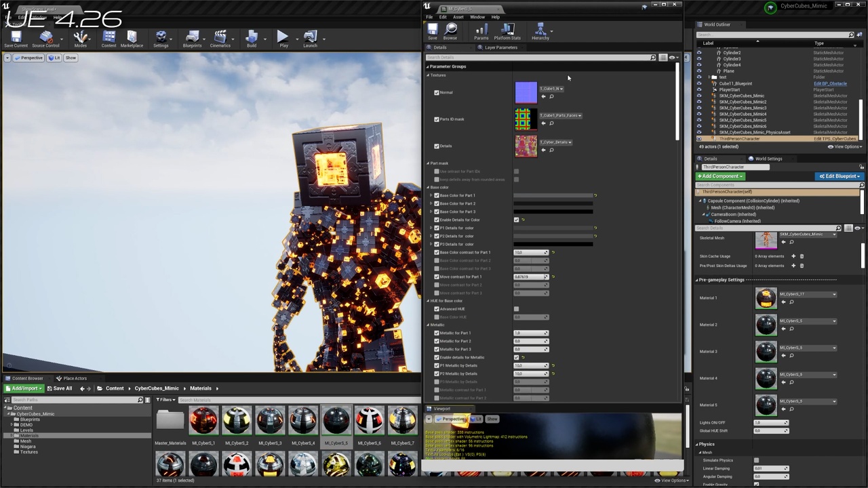Click the Play button in main toolbar
868x488 pixels.
point(283,39)
